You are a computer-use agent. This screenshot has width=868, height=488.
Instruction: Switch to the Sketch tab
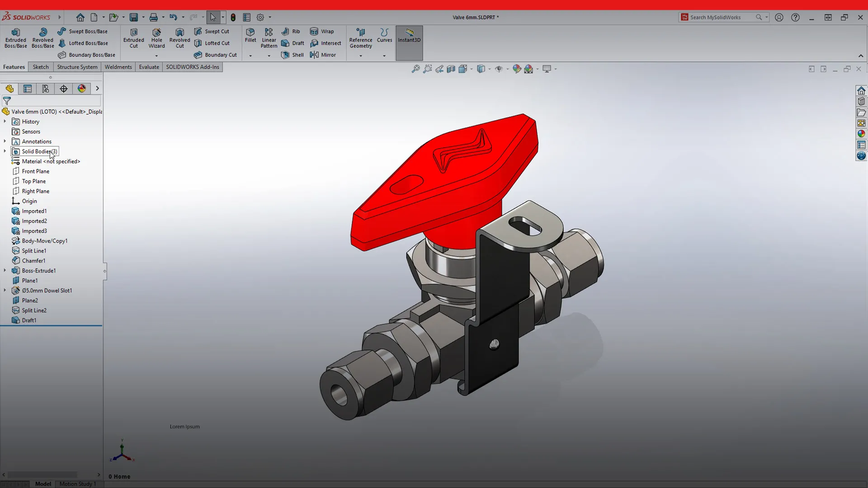click(40, 66)
